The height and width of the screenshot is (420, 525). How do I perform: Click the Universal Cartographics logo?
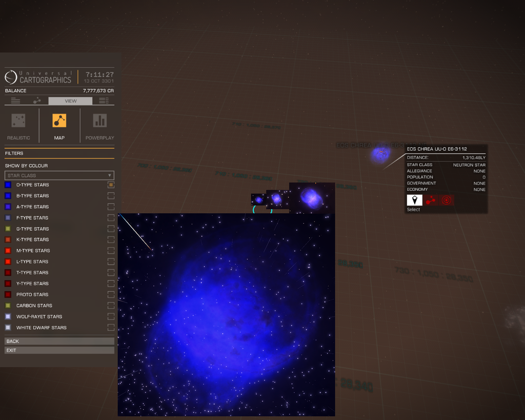point(38,77)
